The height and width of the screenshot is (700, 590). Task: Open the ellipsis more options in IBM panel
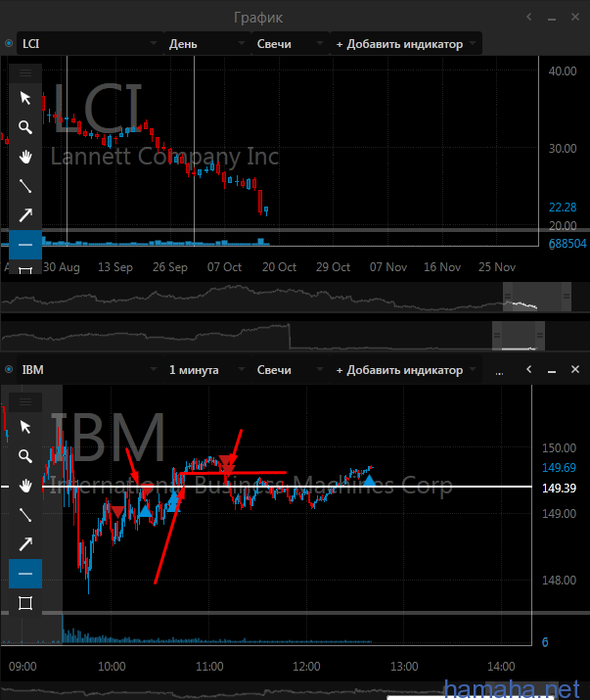pyautogui.click(x=499, y=371)
